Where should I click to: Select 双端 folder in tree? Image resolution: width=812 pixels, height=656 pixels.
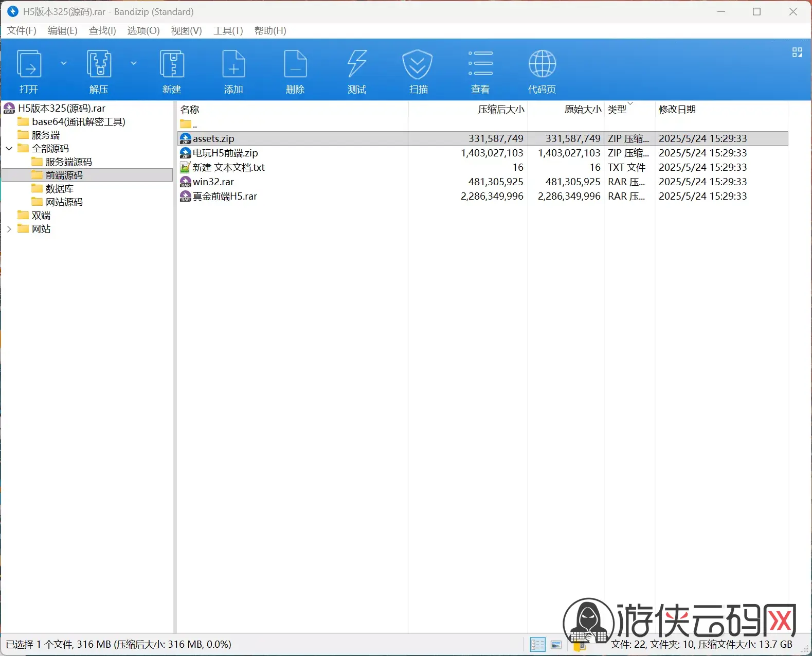[41, 216]
